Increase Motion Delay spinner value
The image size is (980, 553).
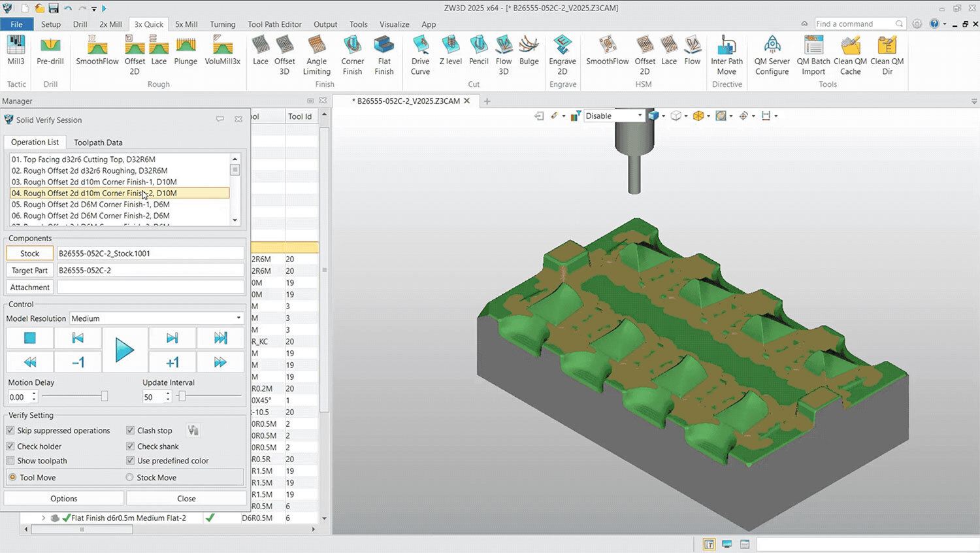(35, 394)
